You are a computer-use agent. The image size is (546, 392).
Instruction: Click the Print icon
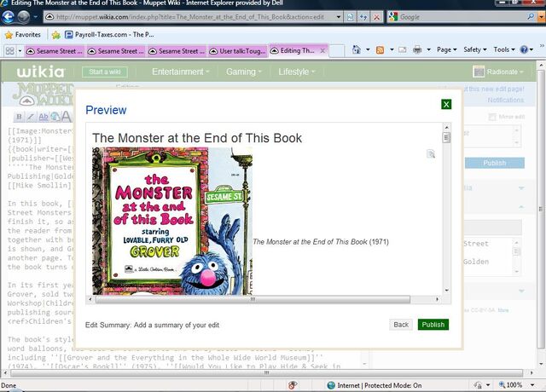tap(417, 50)
